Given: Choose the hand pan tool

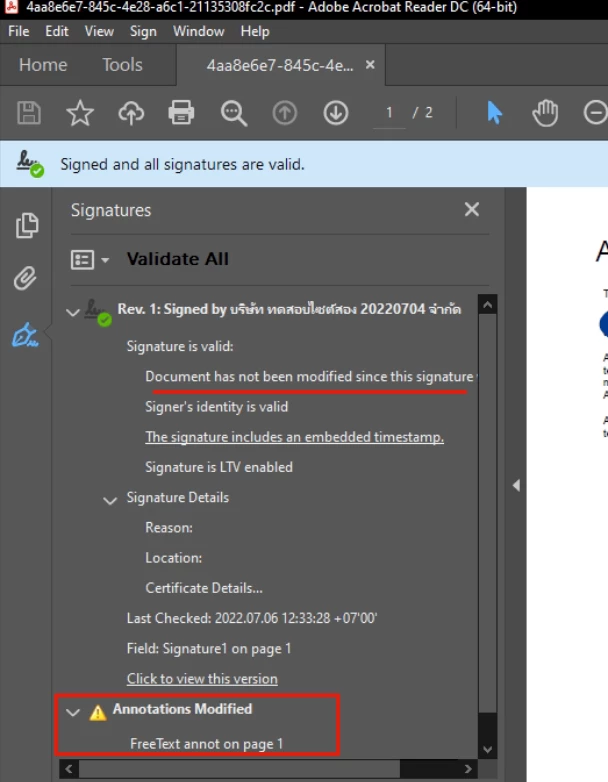Looking at the screenshot, I should 545,113.
